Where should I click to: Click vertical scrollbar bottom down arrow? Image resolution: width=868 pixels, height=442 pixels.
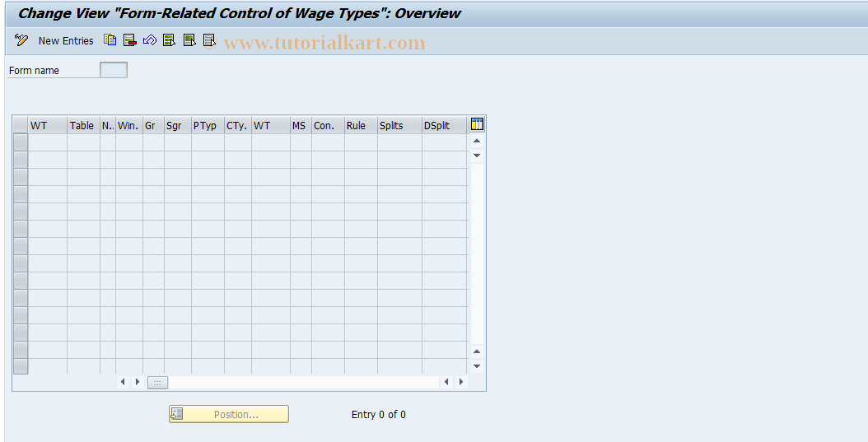tap(477, 366)
